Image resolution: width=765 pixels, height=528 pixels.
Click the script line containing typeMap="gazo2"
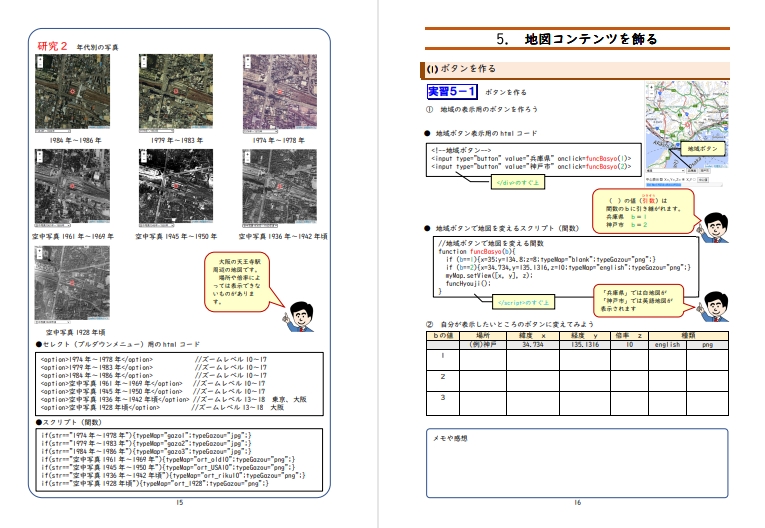[146, 444]
